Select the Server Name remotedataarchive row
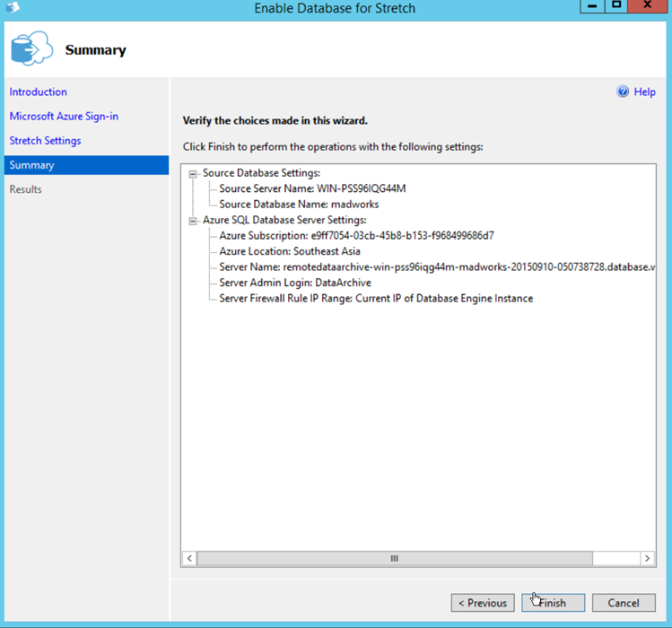Viewport: 672px width, 628px height. [437, 267]
